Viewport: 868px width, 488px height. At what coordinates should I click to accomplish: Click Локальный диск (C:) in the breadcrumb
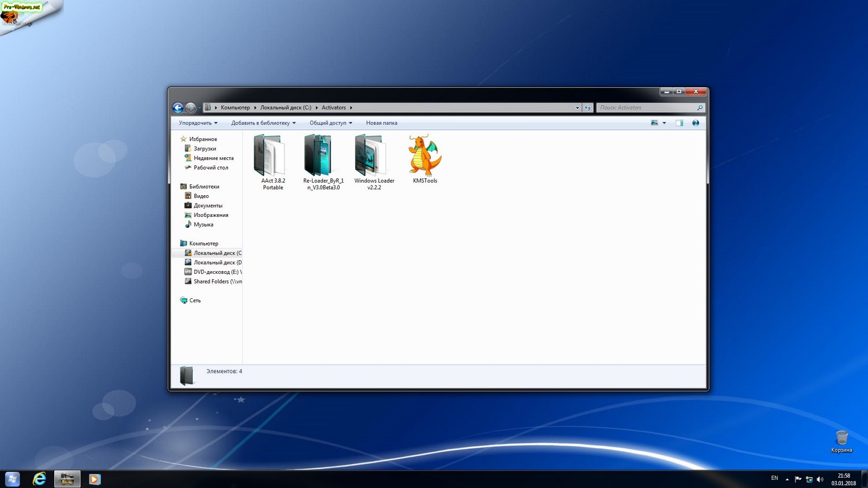pyautogui.click(x=286, y=108)
